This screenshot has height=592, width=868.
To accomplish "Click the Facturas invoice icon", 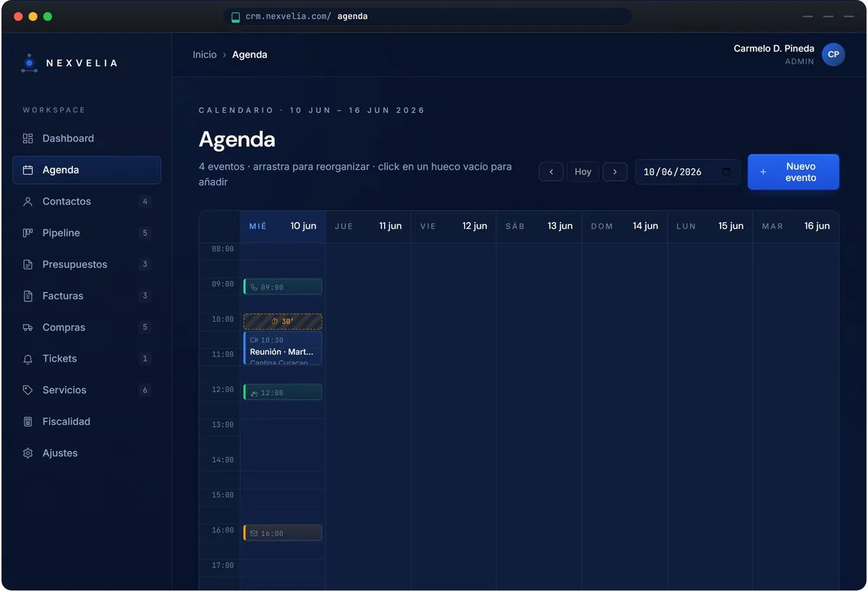I will [27, 296].
